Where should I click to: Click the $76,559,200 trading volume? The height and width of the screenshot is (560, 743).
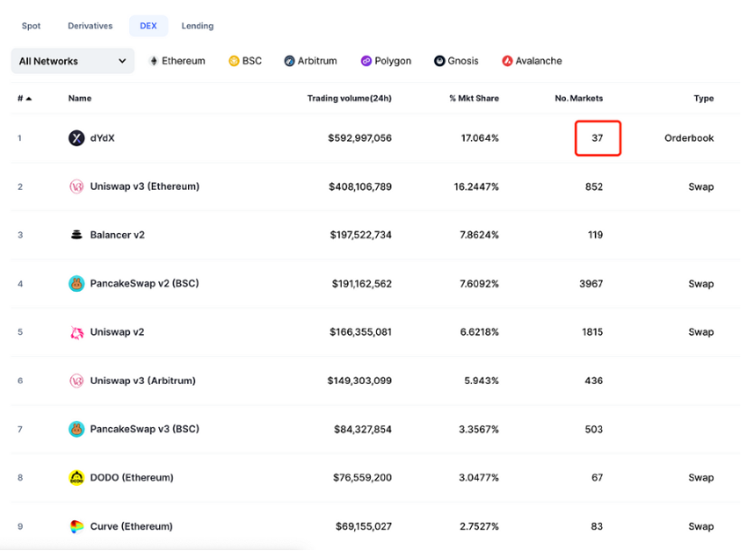(362, 478)
